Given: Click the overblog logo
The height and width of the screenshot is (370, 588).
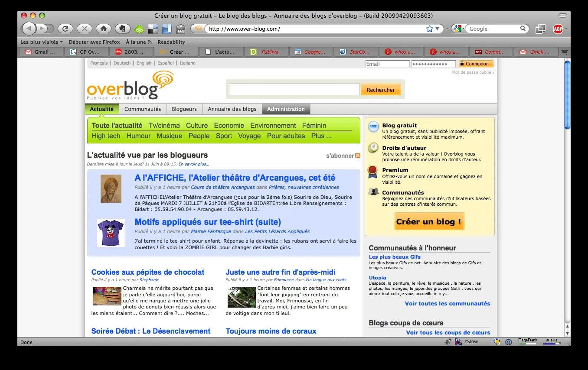Looking at the screenshot, I should pos(130,86).
